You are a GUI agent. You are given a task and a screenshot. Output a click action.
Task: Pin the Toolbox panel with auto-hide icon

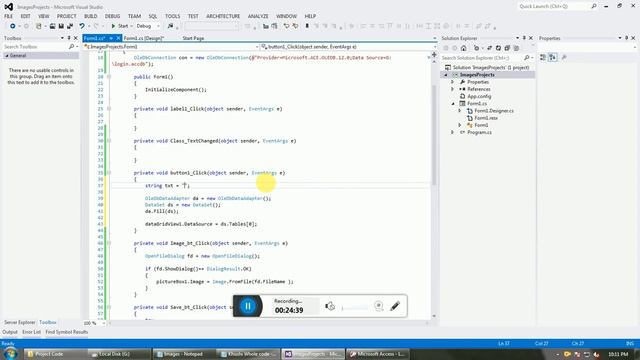click(69, 38)
